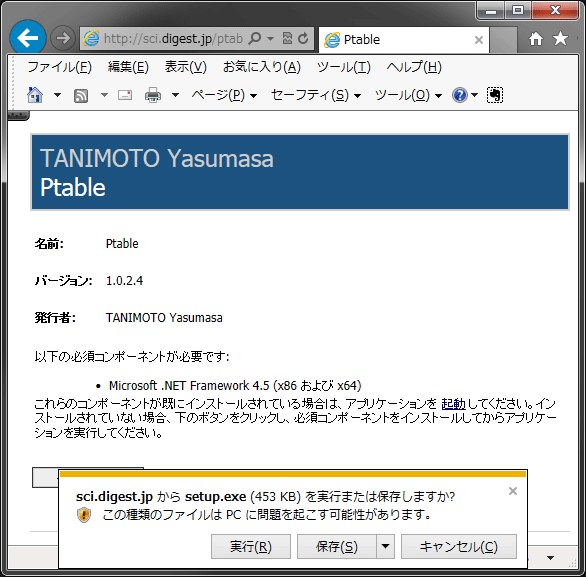586x577 pixels.
Task: Refresh the page with reload icon
Action: pos(303,38)
